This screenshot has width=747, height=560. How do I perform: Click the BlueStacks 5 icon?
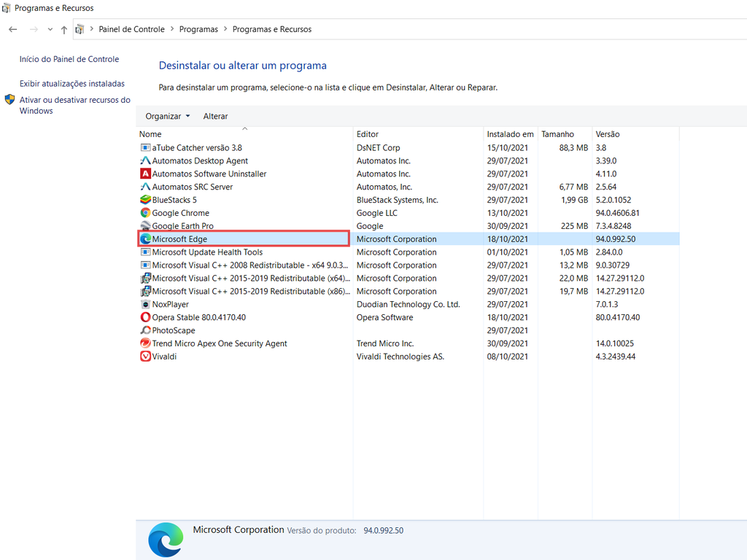[x=145, y=200]
